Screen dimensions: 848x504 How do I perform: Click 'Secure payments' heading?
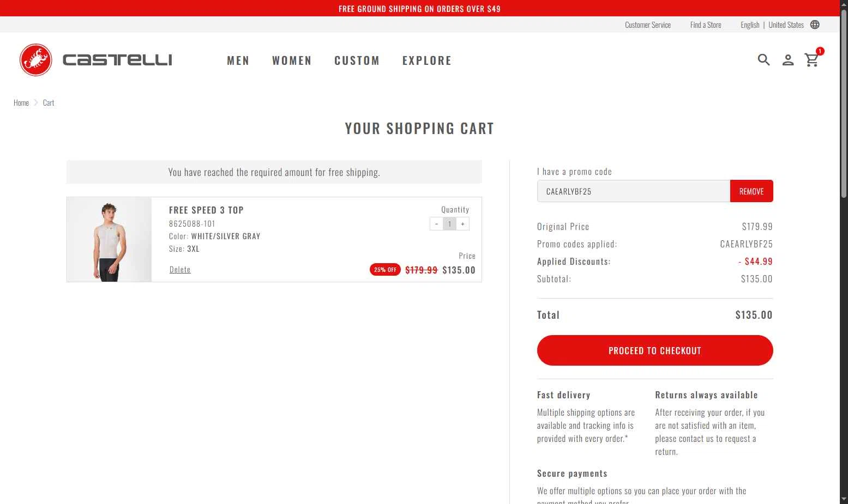[x=572, y=473]
